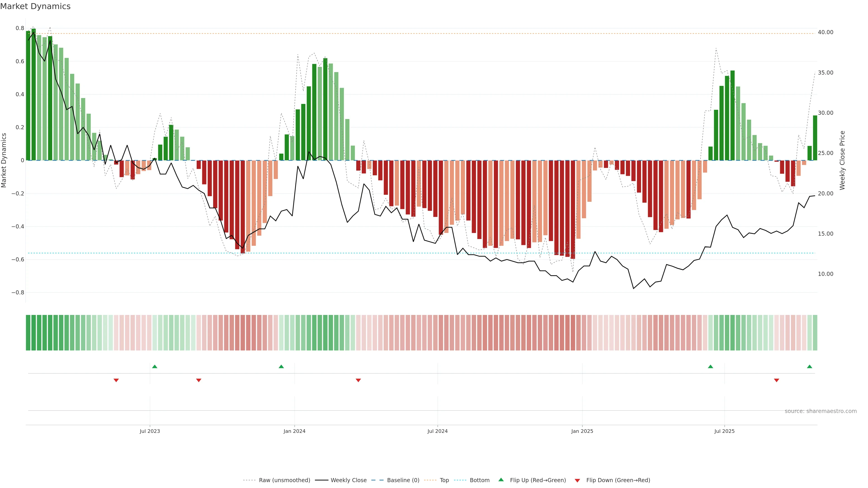This screenshot has width=868, height=488.
Task: Click the Jul 2024 x-axis label
Action: [x=437, y=431]
